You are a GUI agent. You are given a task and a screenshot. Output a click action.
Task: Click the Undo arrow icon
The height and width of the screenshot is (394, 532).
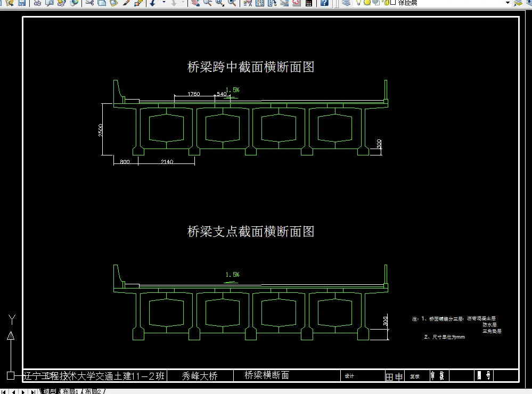(x=153, y=3)
